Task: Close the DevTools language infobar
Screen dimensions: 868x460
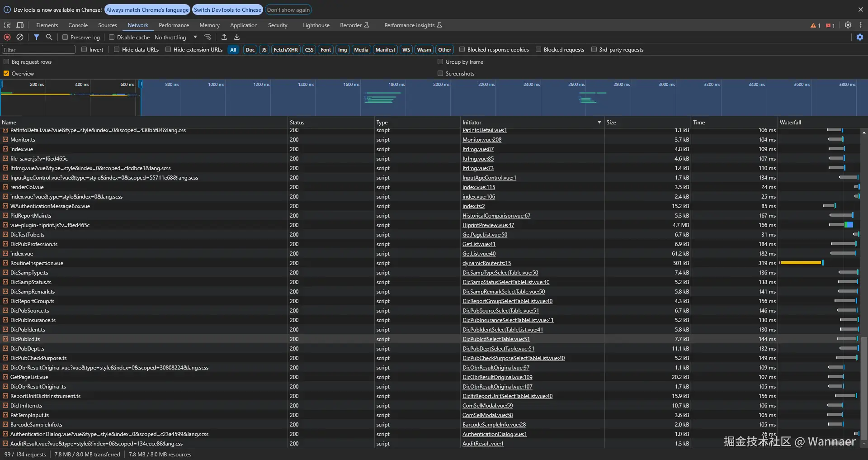Action: pyautogui.click(x=860, y=9)
